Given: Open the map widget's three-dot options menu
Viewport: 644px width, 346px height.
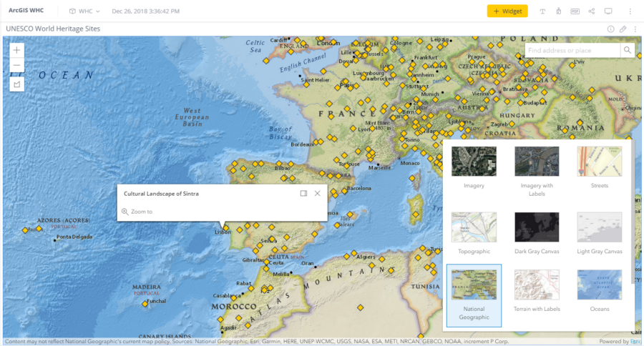Looking at the screenshot, I should (x=635, y=29).
